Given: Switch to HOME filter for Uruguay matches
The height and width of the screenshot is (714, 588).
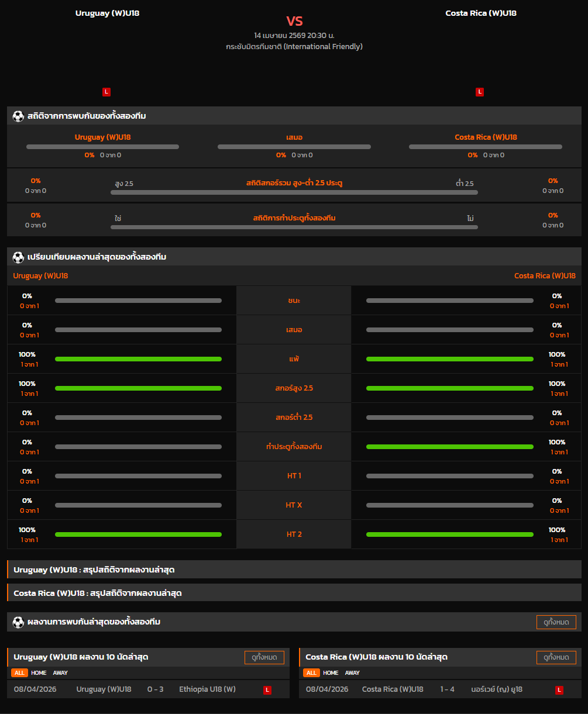Looking at the screenshot, I should click(x=39, y=673).
